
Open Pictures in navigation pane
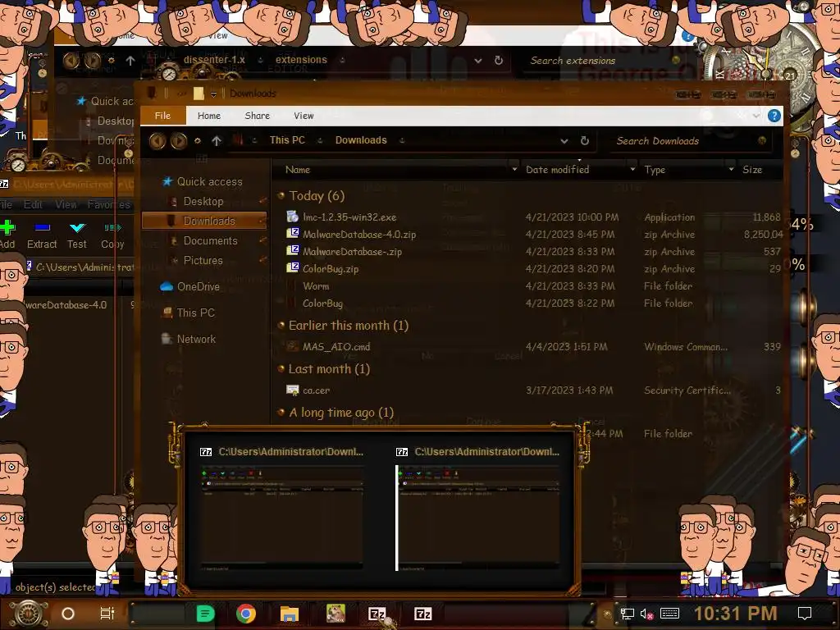tap(203, 260)
